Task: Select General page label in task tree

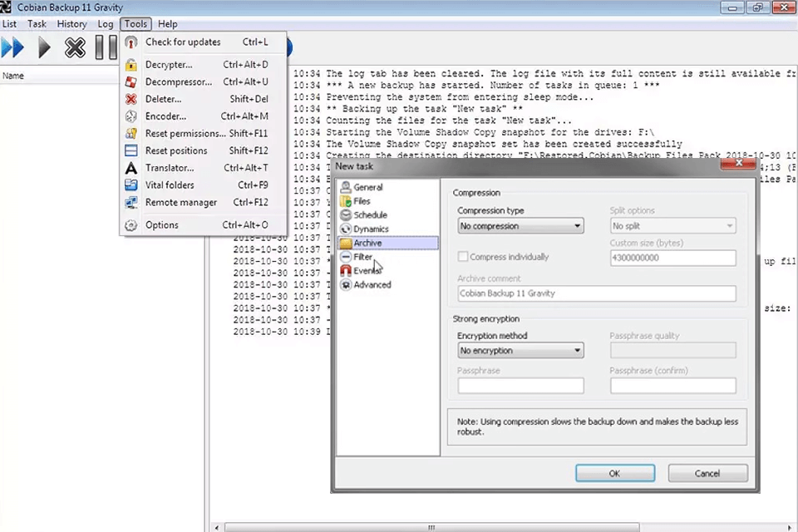Action: coord(368,187)
